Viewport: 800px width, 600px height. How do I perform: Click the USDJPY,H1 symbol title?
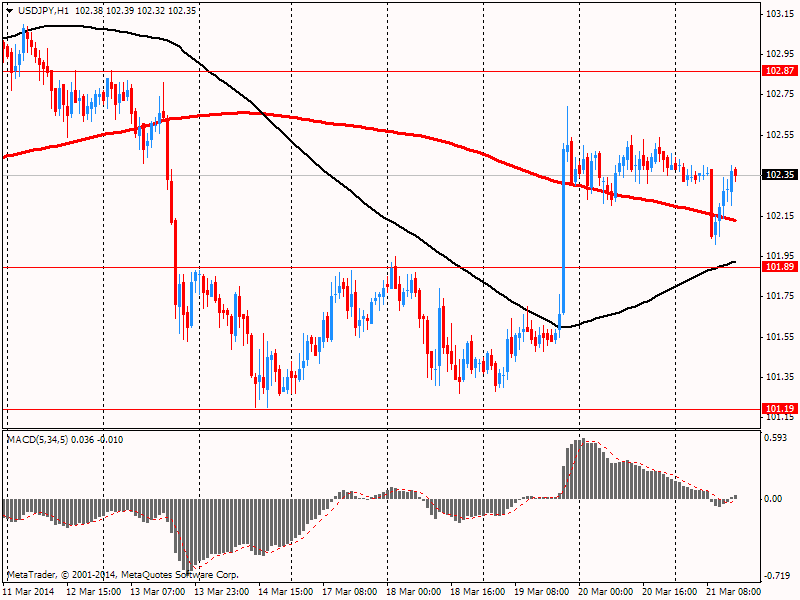pos(43,10)
